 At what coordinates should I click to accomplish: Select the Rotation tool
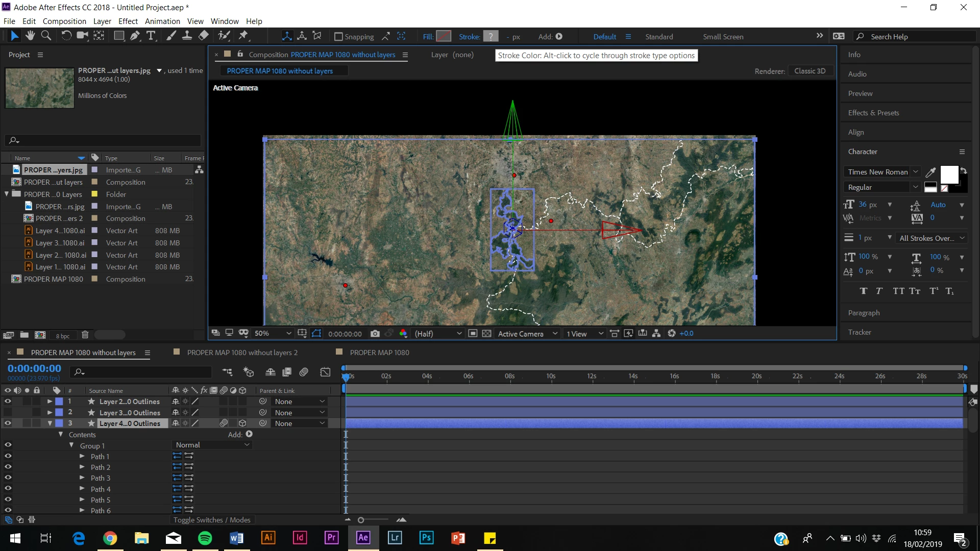[66, 36]
